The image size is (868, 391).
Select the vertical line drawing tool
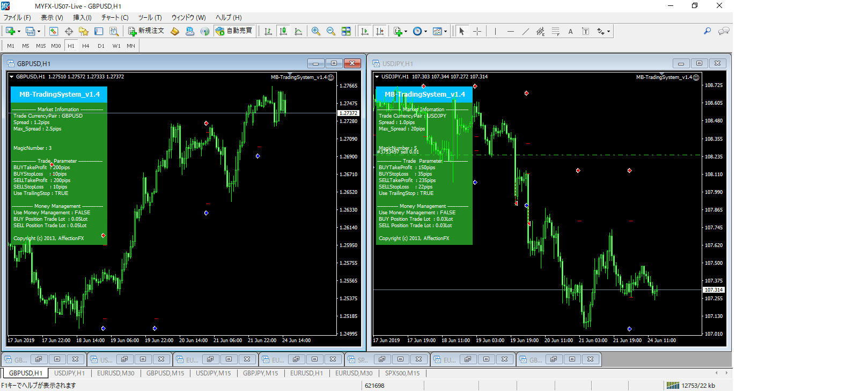[x=495, y=31]
